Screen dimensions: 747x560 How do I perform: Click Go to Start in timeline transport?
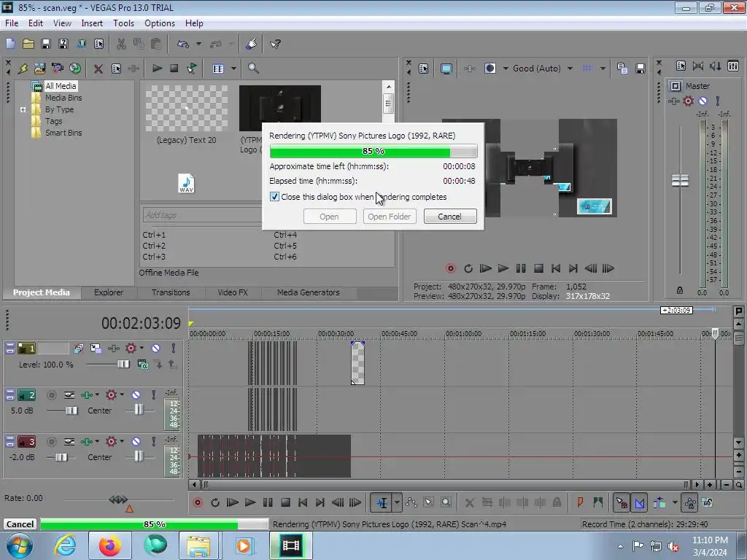pyautogui.click(x=303, y=502)
